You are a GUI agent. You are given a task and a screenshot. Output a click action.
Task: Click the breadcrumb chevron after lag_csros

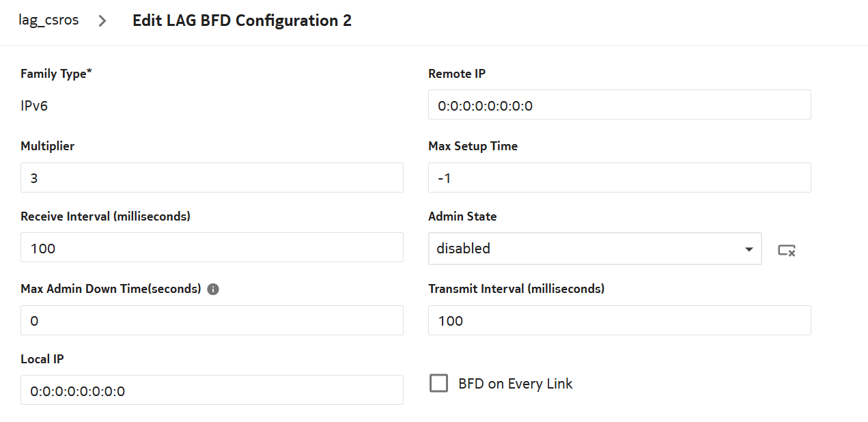click(x=102, y=20)
